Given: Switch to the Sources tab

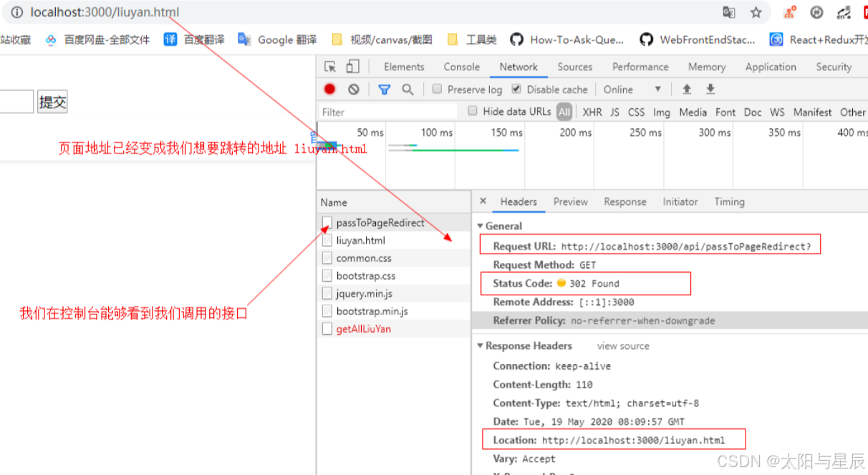Looking at the screenshot, I should coord(575,67).
